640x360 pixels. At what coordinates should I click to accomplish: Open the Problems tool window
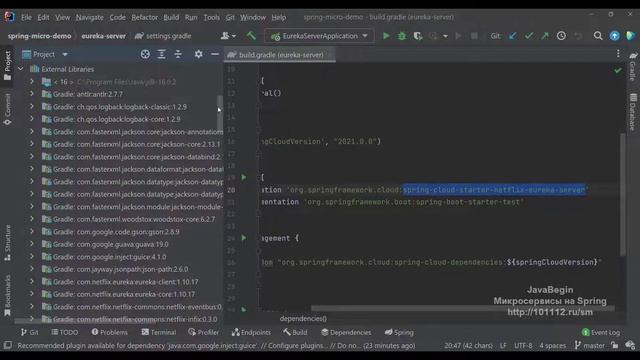tap(109, 332)
